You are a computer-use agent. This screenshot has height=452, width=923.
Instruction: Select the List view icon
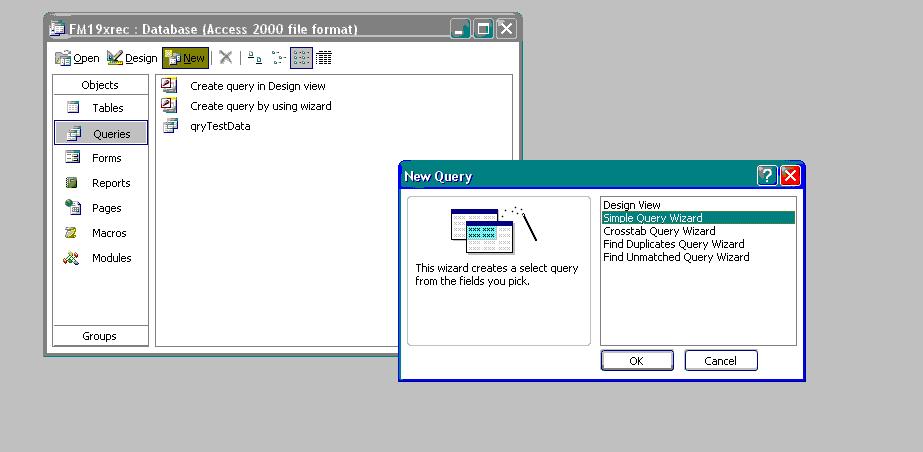301,58
